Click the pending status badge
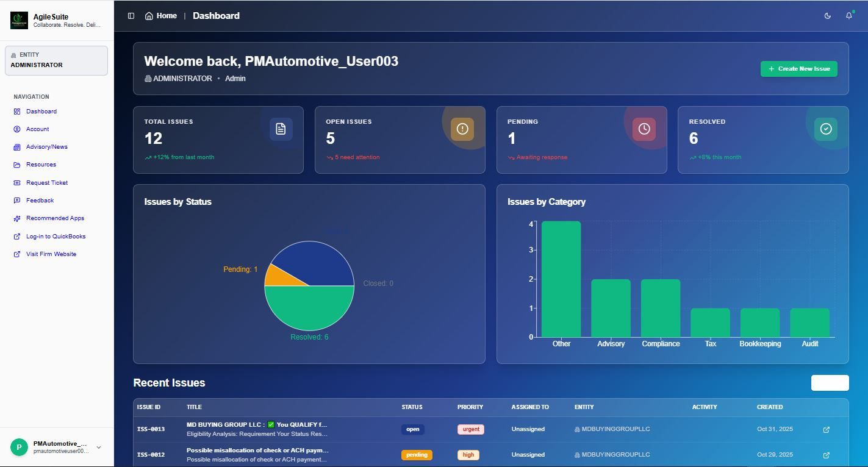The image size is (868, 467). [x=417, y=455]
